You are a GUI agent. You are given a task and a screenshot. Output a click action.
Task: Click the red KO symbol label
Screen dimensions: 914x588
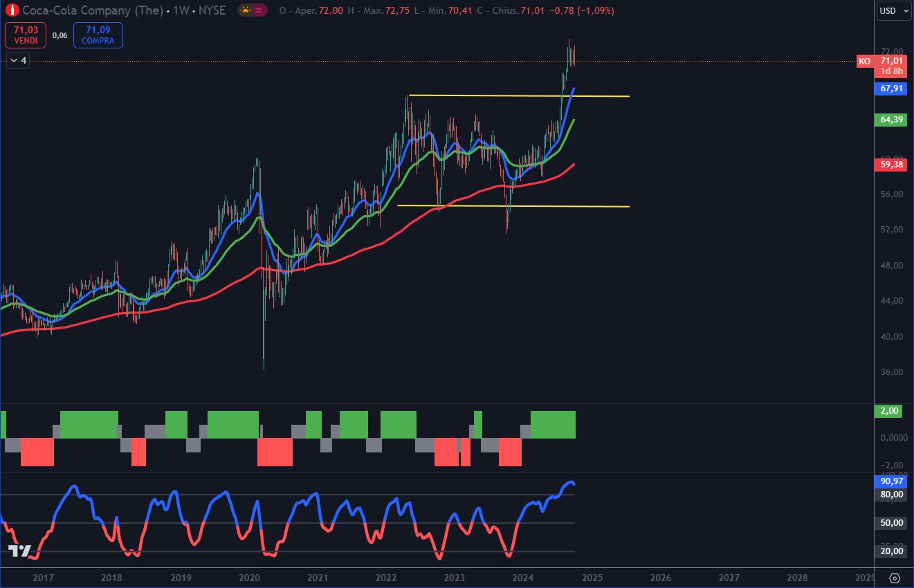(864, 62)
